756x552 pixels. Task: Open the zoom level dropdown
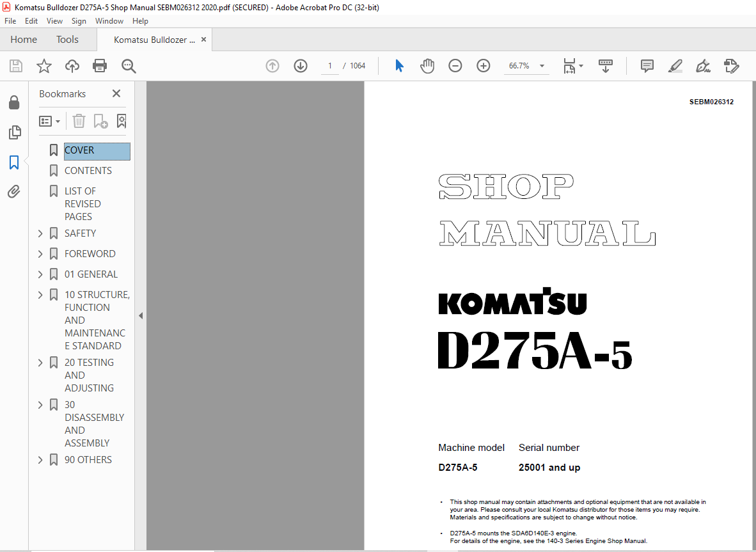pos(542,66)
